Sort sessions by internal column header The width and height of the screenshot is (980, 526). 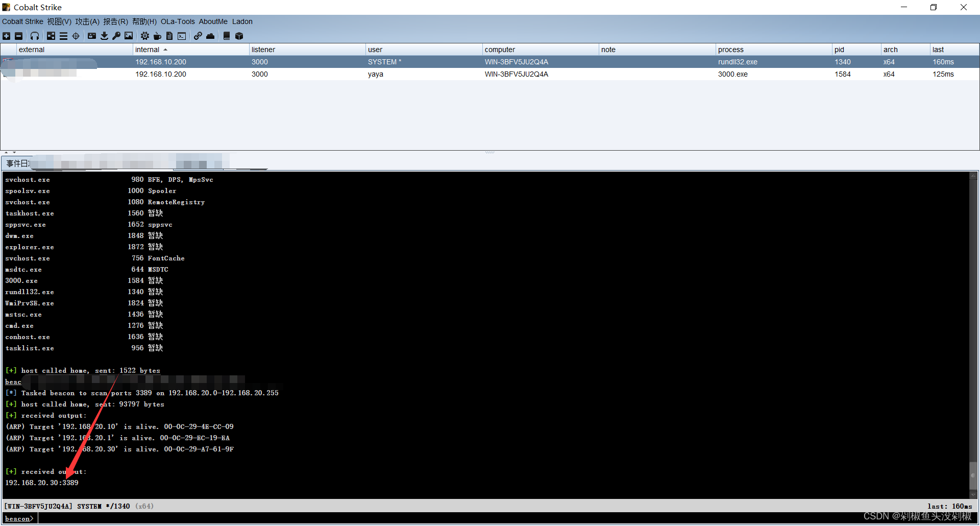[x=191, y=50]
